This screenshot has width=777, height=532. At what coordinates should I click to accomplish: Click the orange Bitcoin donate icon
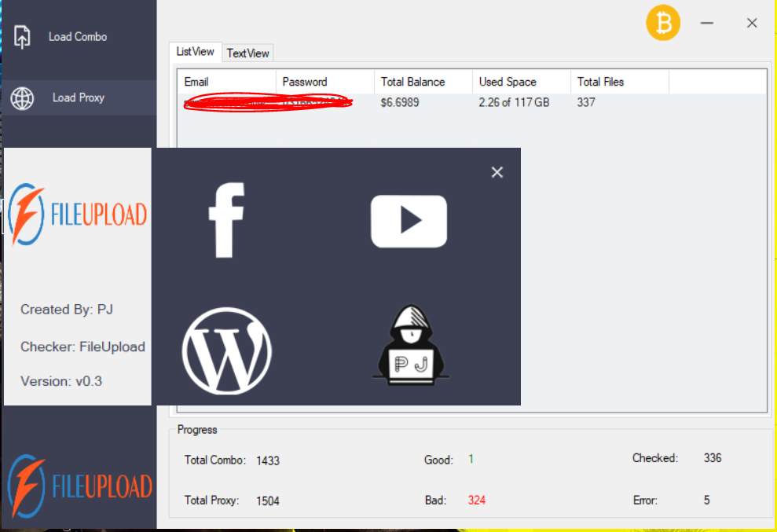[663, 23]
